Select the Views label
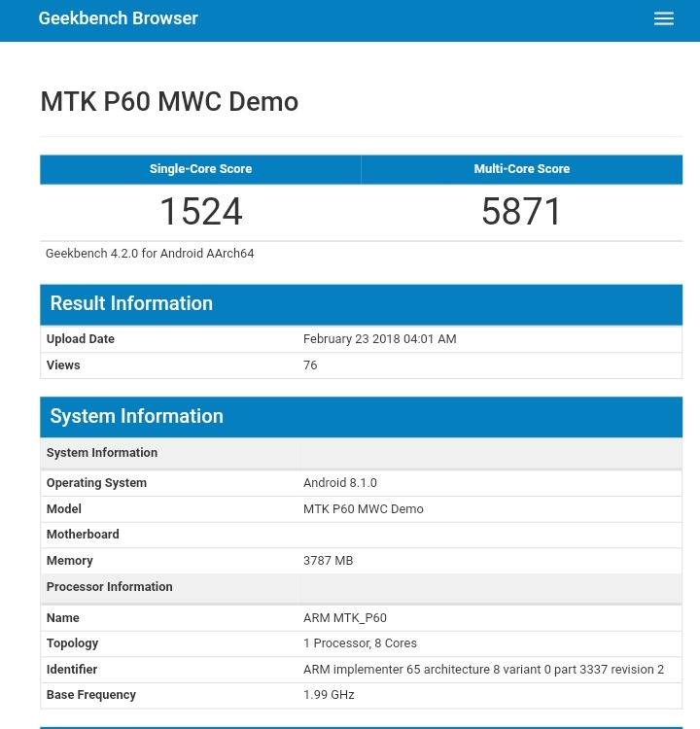The width and height of the screenshot is (700, 729). tap(63, 364)
